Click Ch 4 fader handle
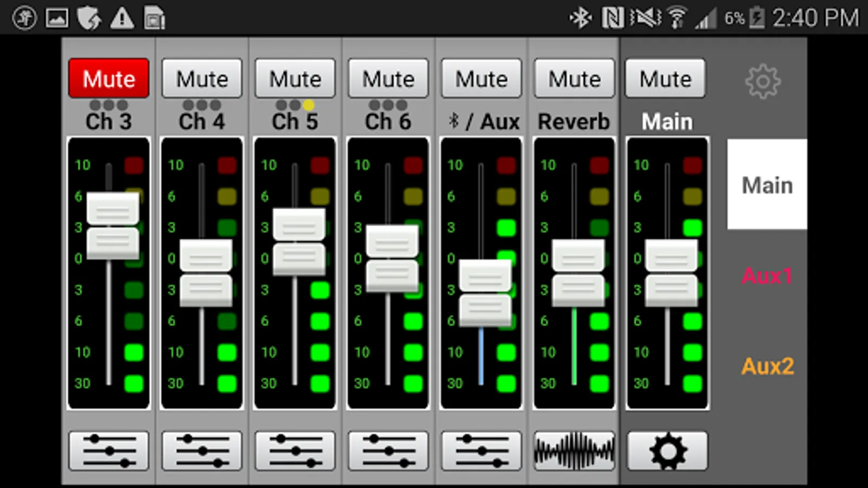 [206, 273]
